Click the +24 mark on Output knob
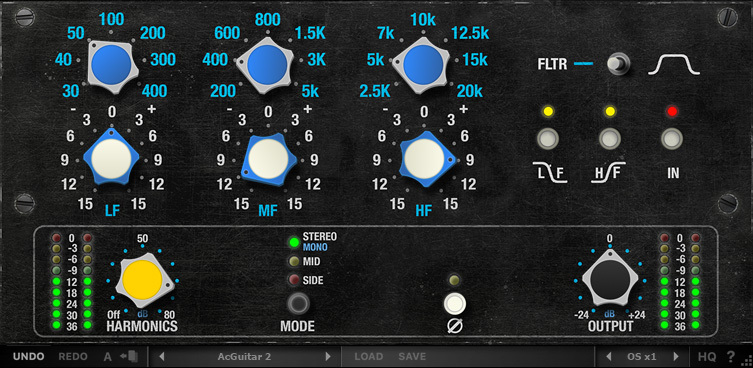Image resolution: width=753 pixels, height=368 pixels. click(637, 315)
